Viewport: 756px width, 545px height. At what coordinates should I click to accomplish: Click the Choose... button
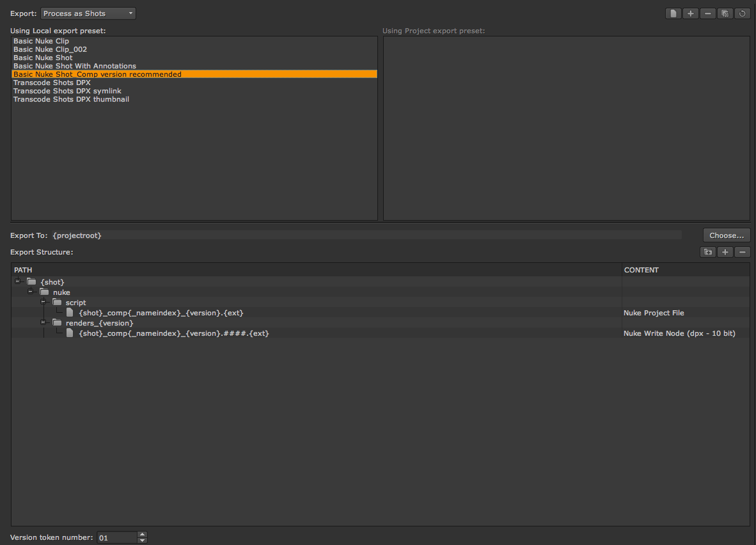[x=727, y=235]
